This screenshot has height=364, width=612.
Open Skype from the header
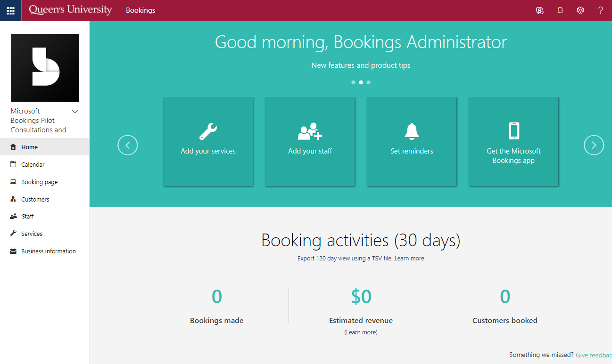(x=540, y=10)
